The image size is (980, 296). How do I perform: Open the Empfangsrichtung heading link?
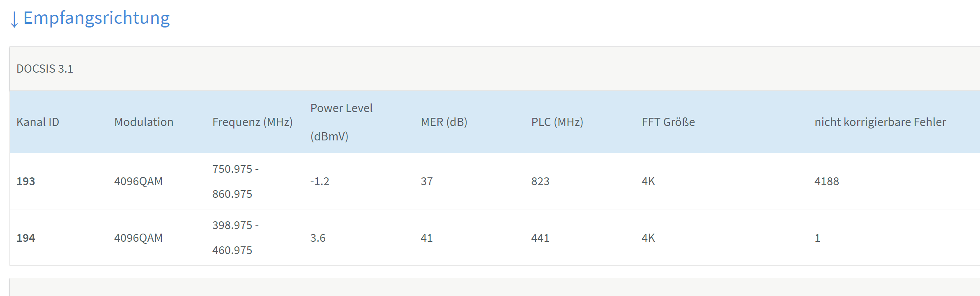click(97, 18)
